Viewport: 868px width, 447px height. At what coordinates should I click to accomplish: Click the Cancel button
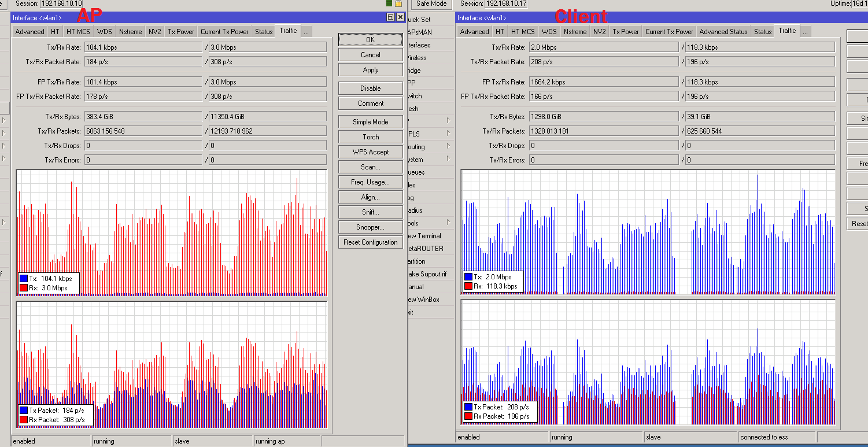click(x=371, y=55)
